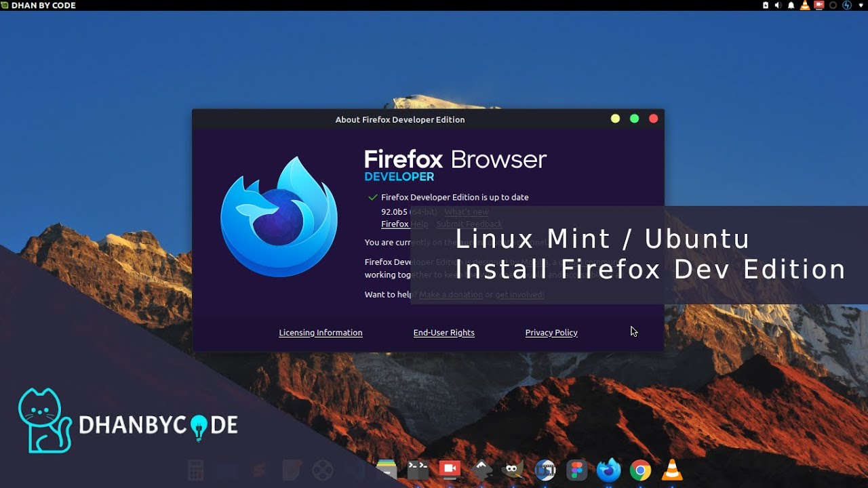Open Figma from the dock

[577, 469]
